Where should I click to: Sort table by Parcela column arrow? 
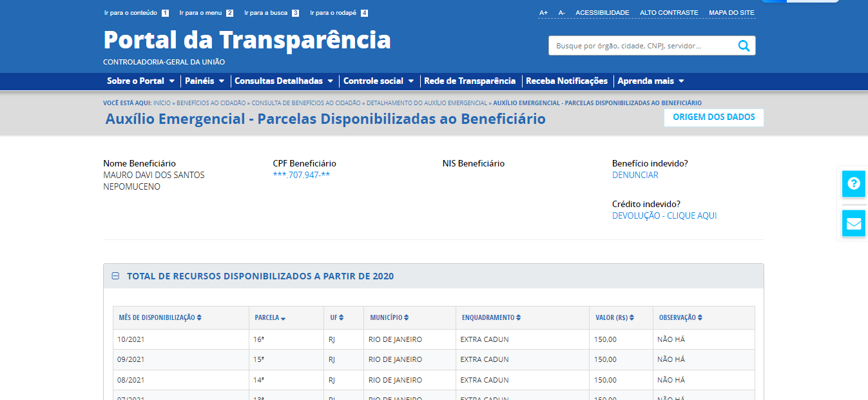[283, 318]
